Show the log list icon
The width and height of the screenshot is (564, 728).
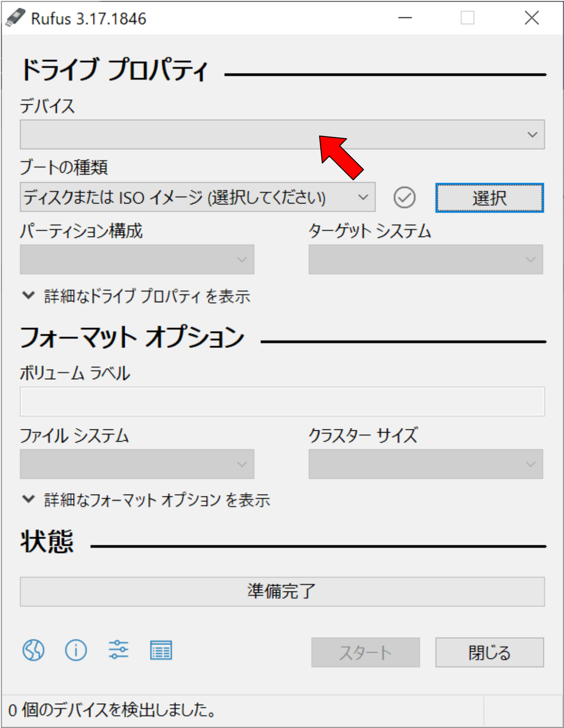click(x=161, y=650)
